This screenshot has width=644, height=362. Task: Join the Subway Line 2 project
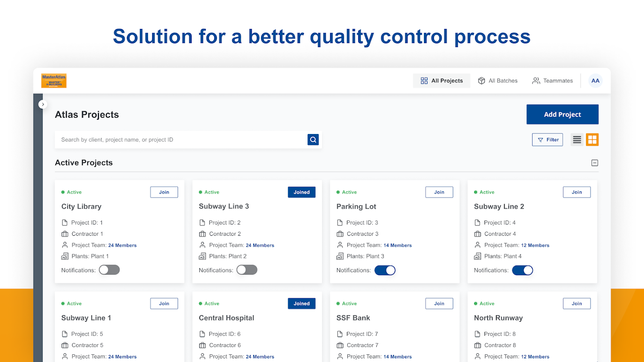[x=577, y=192]
